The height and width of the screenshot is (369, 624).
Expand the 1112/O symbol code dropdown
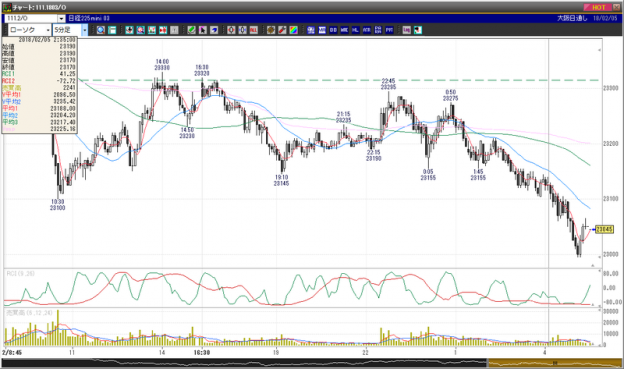61,18
